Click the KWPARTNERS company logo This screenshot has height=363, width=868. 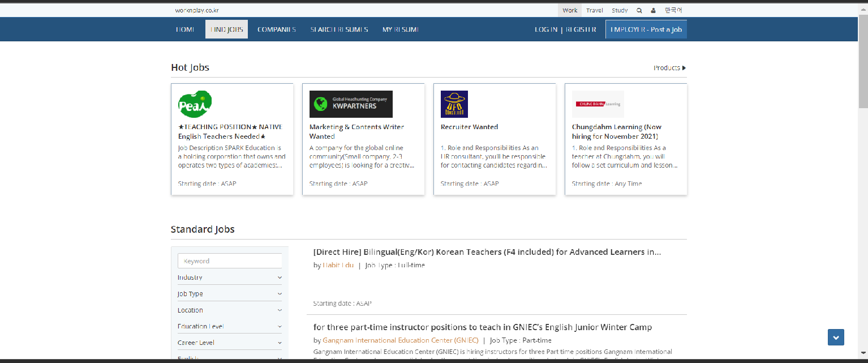(351, 104)
